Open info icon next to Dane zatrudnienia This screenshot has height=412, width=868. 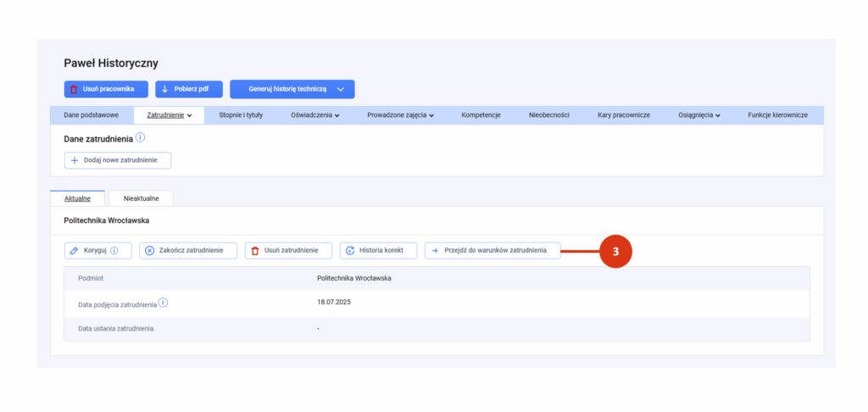click(x=140, y=137)
